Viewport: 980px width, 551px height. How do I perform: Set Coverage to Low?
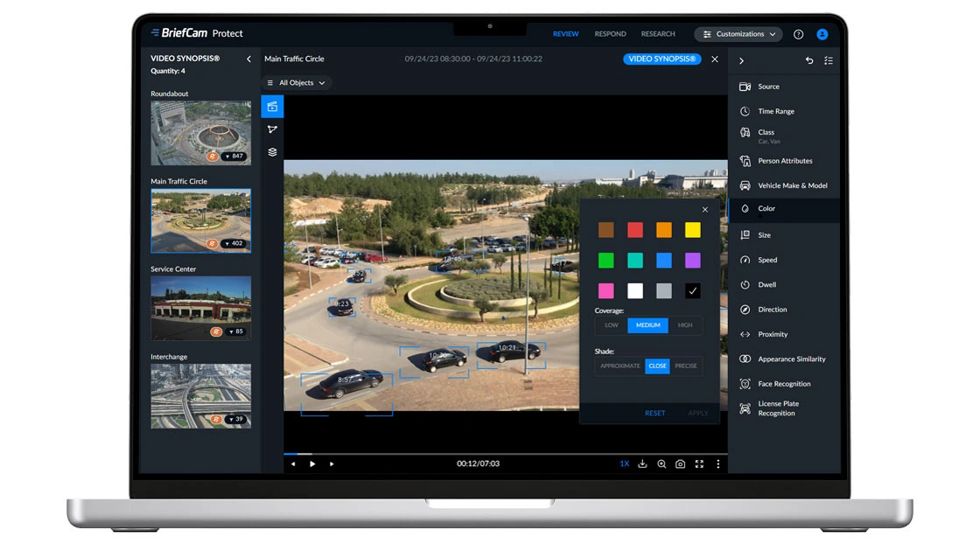click(612, 325)
